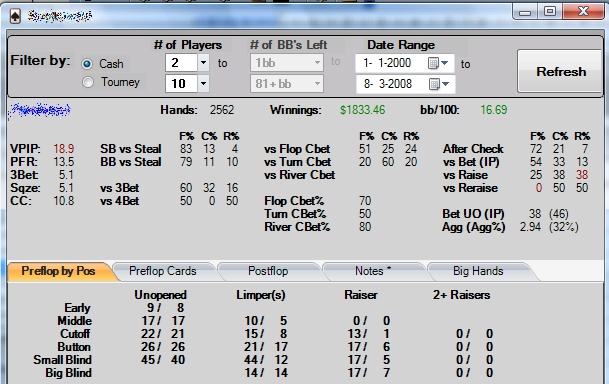
Task: Open the start date calendar picker icon
Action: (x=438, y=63)
